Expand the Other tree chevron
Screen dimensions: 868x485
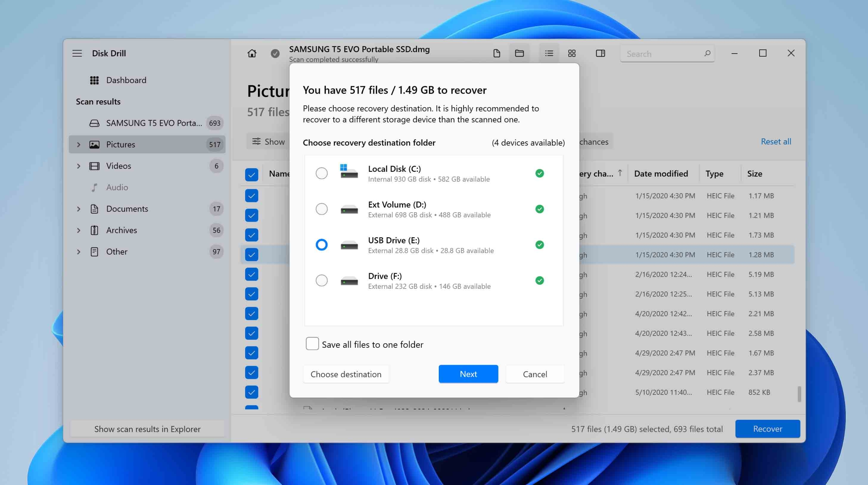pos(79,252)
